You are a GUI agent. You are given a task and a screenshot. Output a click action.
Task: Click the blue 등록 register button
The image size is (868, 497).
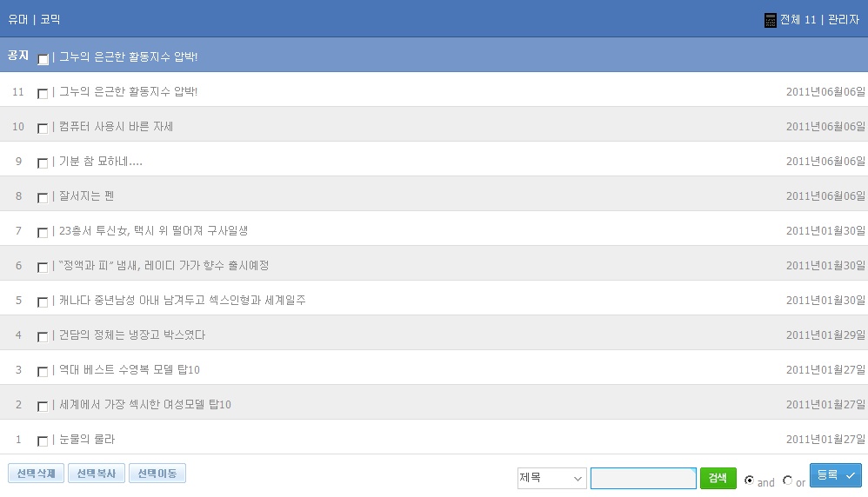point(835,475)
